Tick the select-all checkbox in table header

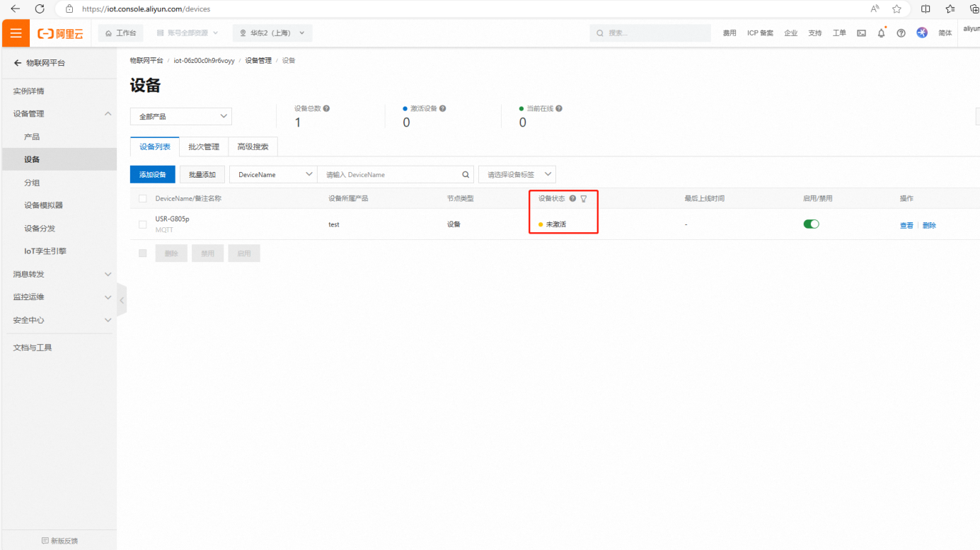coord(143,199)
